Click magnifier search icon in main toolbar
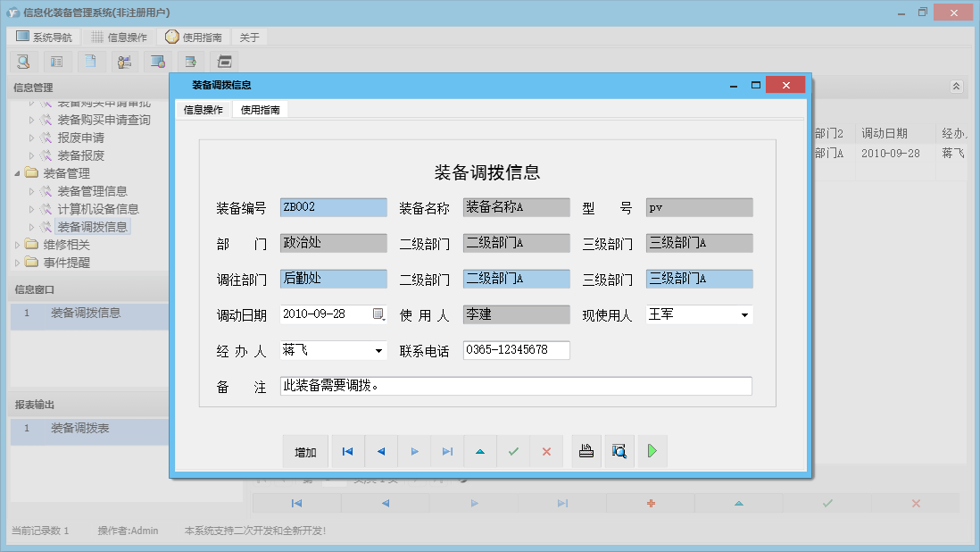Viewport: 980px width, 552px height. 23,62
